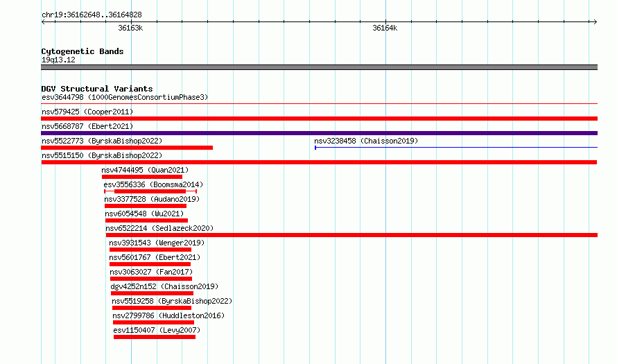Click the nsv5519258 red bar
The height and width of the screenshot is (364, 617).
152,308
